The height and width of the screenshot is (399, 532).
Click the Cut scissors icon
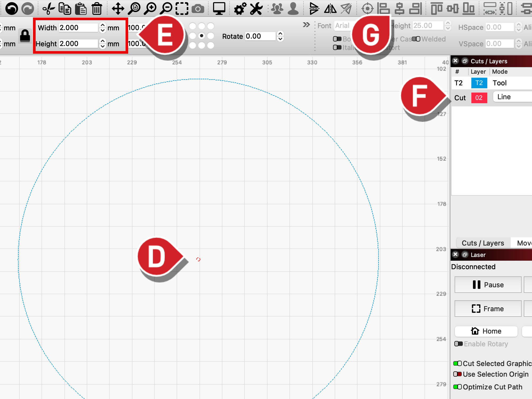[49, 9]
